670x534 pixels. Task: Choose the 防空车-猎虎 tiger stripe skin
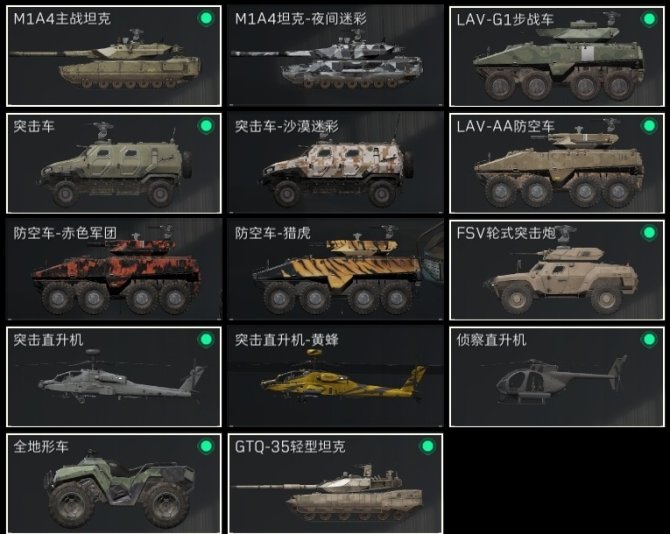coord(335,270)
